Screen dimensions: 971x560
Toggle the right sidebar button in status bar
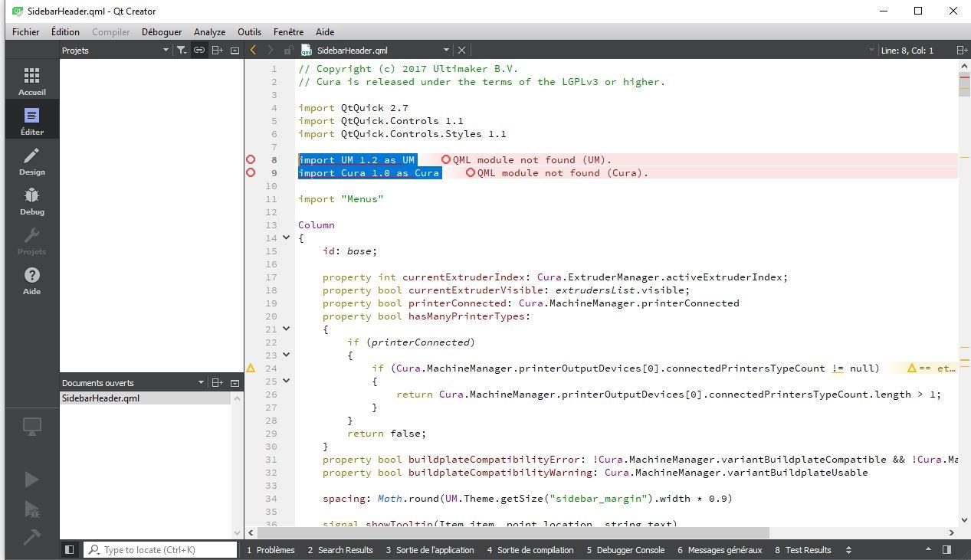946,550
